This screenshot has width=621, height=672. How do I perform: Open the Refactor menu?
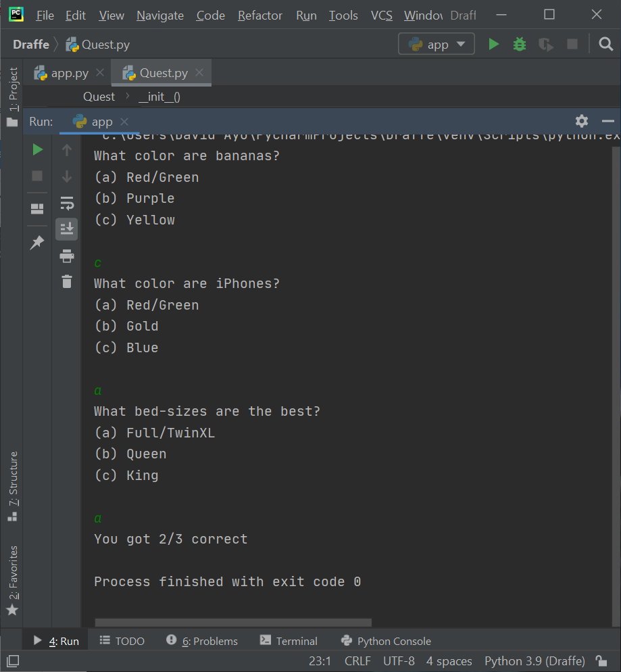pos(259,15)
